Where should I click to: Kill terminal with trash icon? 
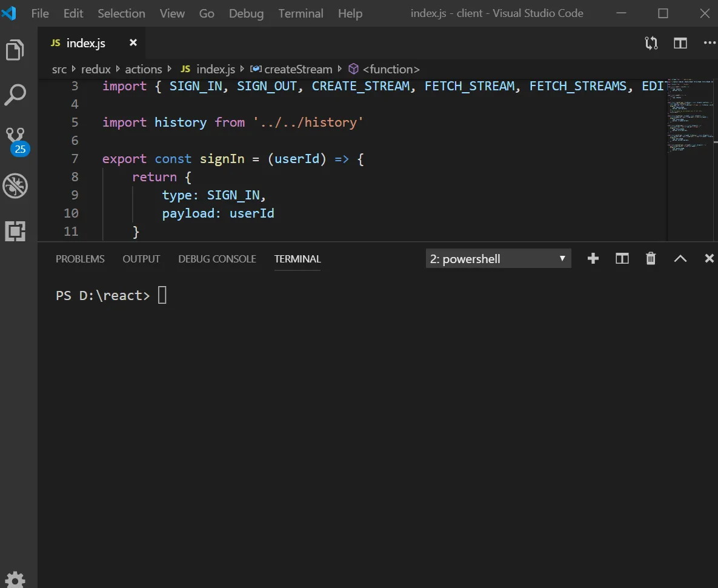651,259
